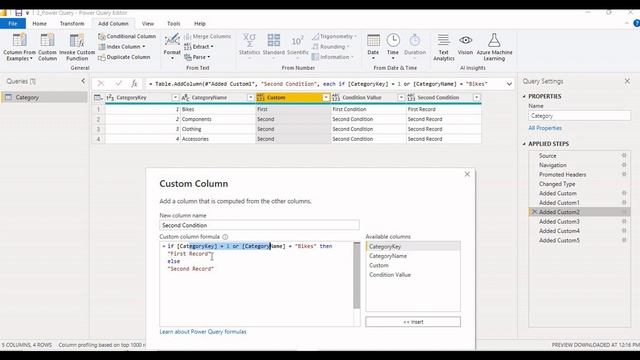Open the Trigonometry option
The image size is (640, 360).
click(334, 36)
